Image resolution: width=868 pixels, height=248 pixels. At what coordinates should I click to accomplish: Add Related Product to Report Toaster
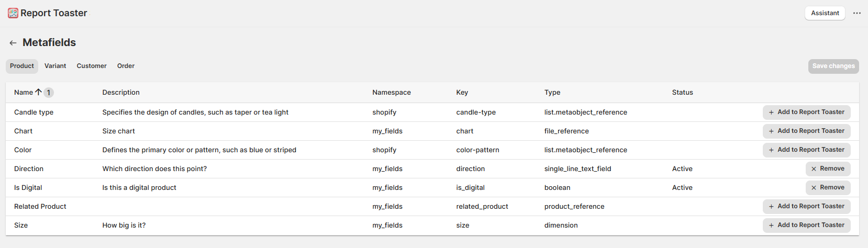[x=806, y=207]
